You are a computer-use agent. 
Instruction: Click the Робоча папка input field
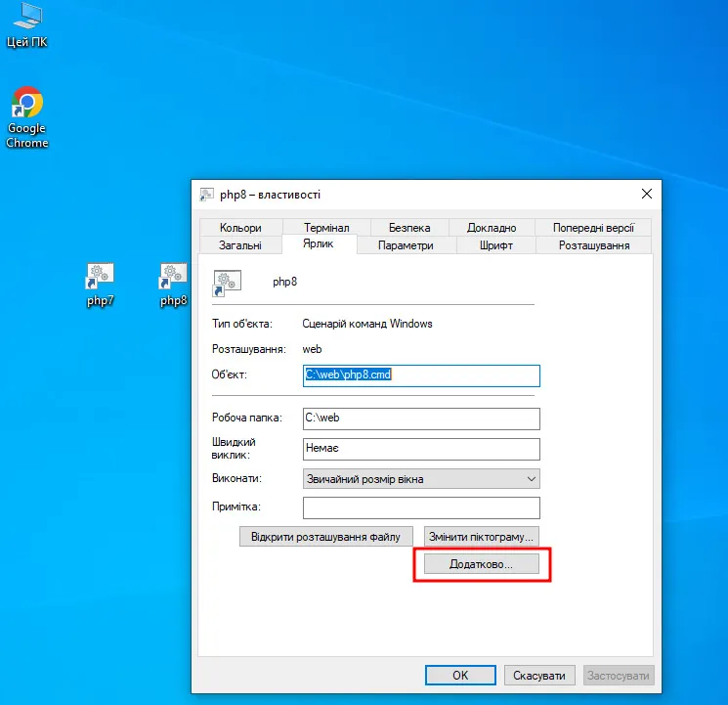[x=421, y=419]
